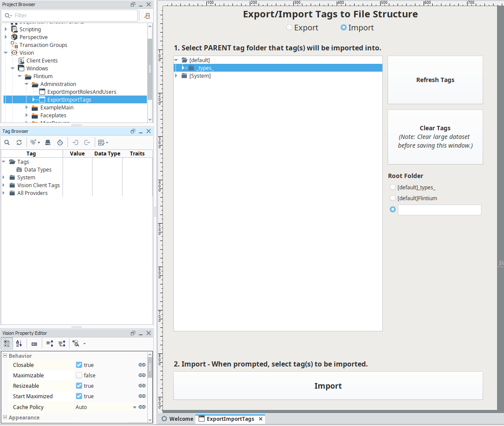The image size is (504, 426).
Task: Uncheck the Start Maximized checkbox
Action: pyautogui.click(x=79, y=396)
